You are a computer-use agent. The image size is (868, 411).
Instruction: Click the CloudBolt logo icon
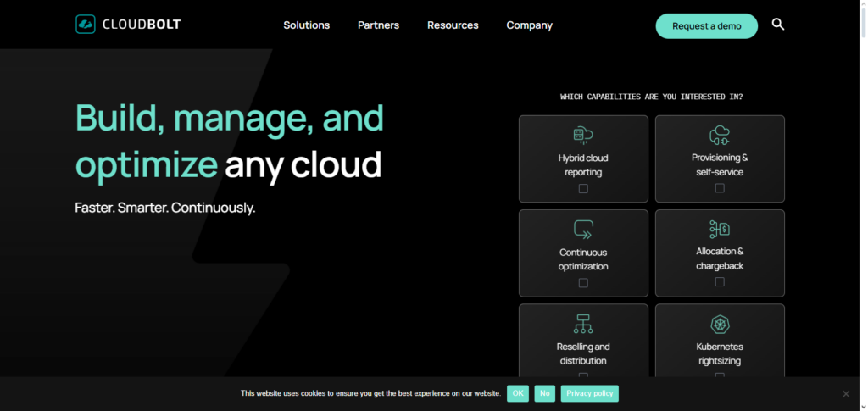[86, 25]
